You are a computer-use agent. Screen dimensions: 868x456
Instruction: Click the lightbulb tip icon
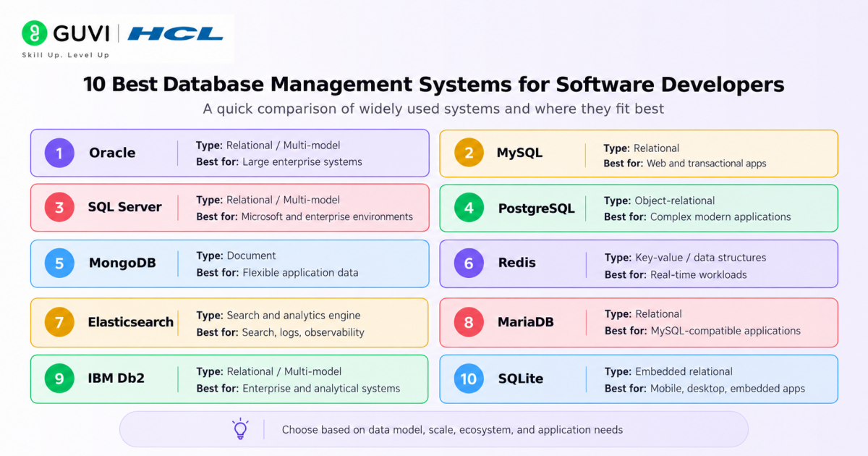[x=240, y=429]
